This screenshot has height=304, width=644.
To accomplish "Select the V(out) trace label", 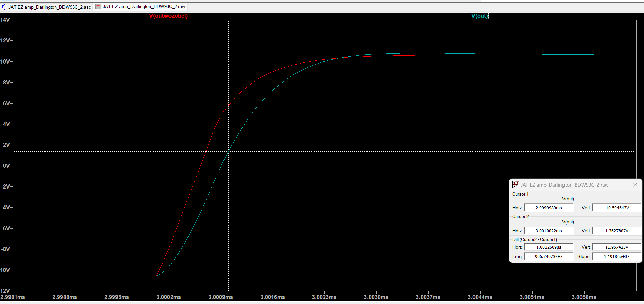I will [480, 16].
